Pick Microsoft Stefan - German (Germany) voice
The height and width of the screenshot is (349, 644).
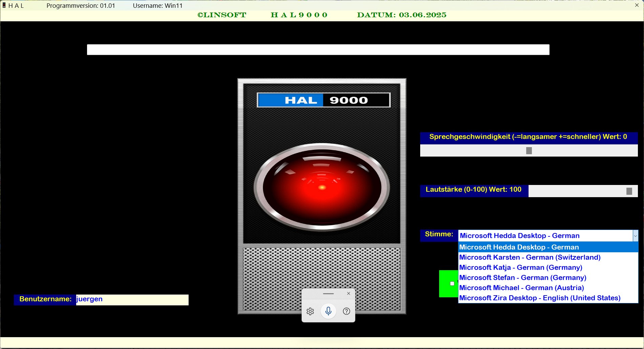pos(522,278)
